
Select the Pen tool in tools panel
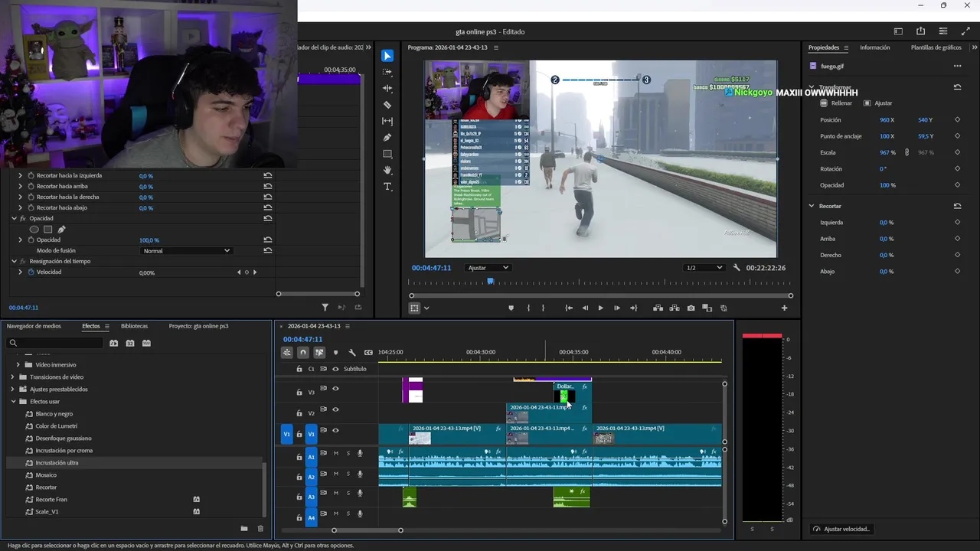point(387,138)
